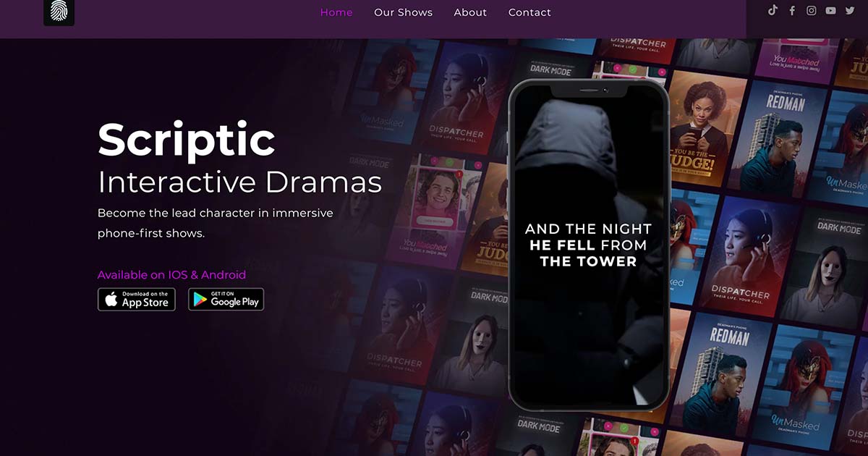
Task: Go to Our Shows page
Action: (403, 12)
